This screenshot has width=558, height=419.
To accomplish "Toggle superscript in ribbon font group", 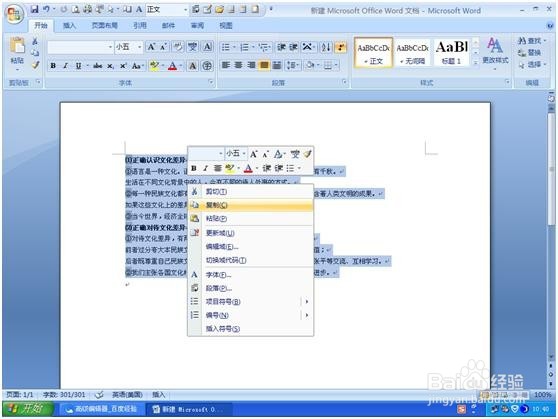I will pos(123,66).
